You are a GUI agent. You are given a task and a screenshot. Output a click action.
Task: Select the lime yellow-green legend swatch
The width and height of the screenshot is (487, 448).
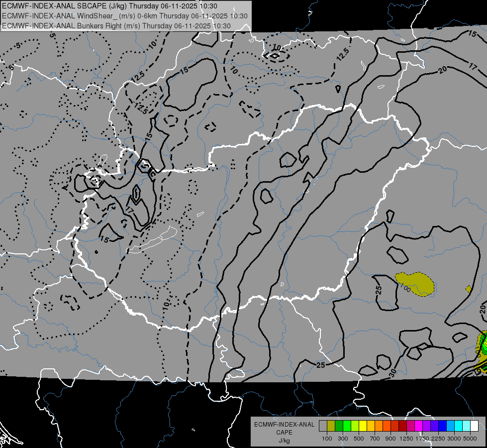pos(355,426)
